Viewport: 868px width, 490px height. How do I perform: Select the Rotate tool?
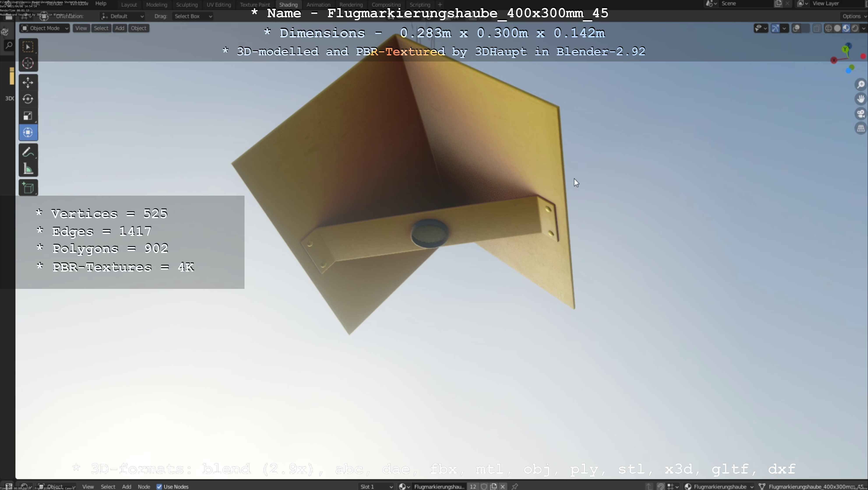28,99
